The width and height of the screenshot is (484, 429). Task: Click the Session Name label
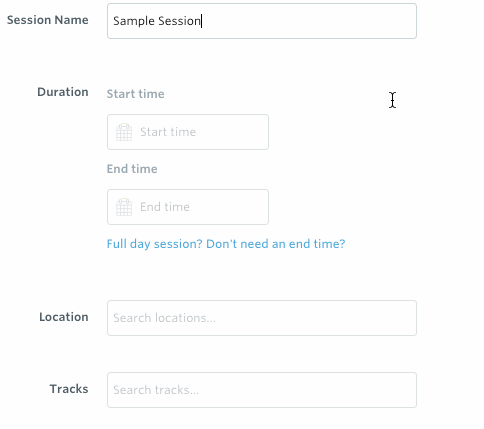point(48,20)
